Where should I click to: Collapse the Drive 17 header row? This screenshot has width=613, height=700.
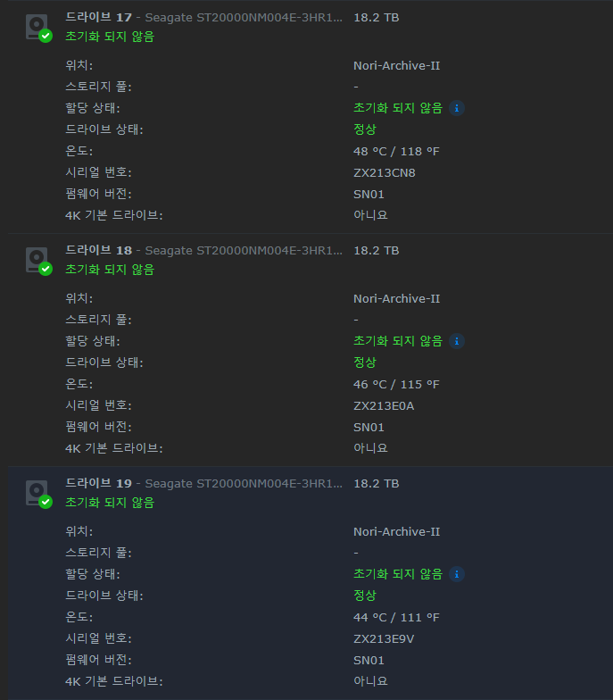(311, 27)
